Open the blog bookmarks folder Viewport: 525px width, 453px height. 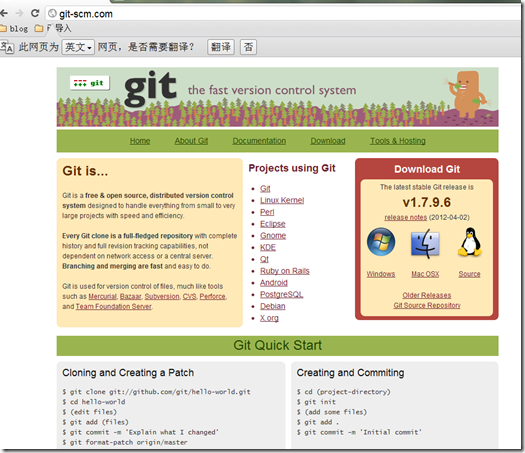(14, 29)
